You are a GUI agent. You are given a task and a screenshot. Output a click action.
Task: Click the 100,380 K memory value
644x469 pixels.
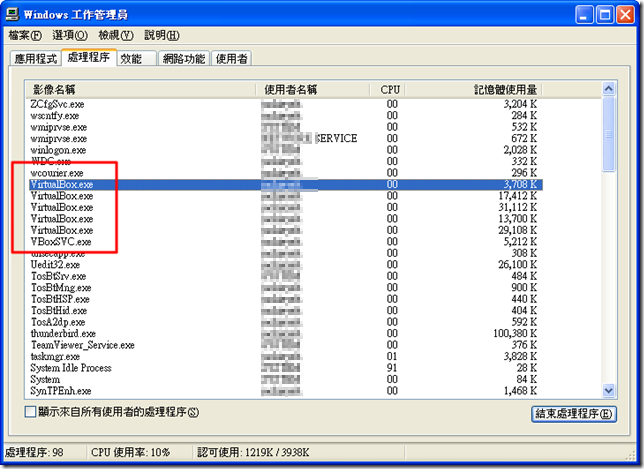(515, 333)
